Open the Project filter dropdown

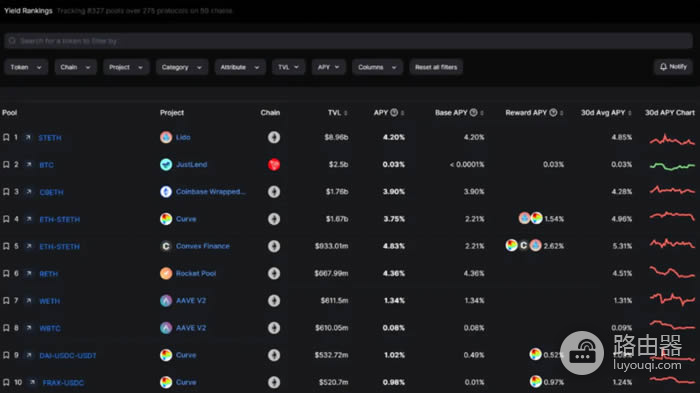[126, 67]
